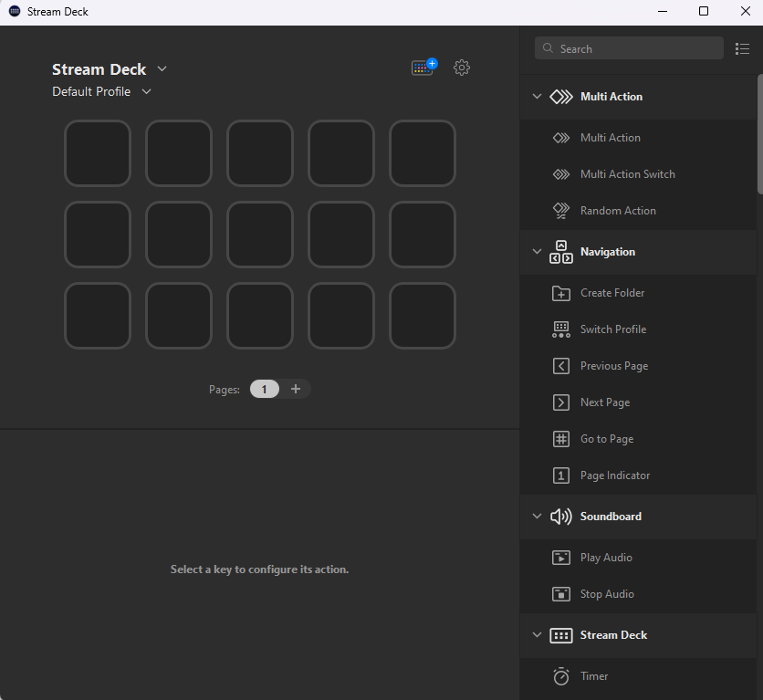This screenshot has height=700, width=763.
Task: Select the Create Folder icon
Action: pos(561,293)
